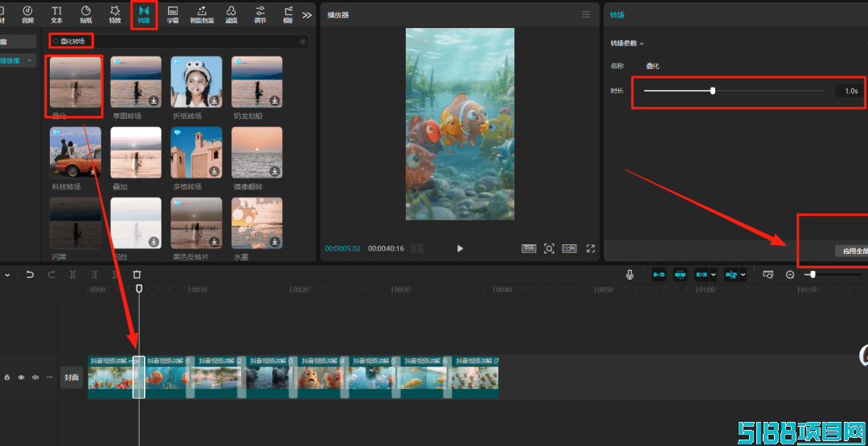Screen dimensions: 868x446
Task: Enter fullscreen preview in the player
Action: [x=591, y=248]
